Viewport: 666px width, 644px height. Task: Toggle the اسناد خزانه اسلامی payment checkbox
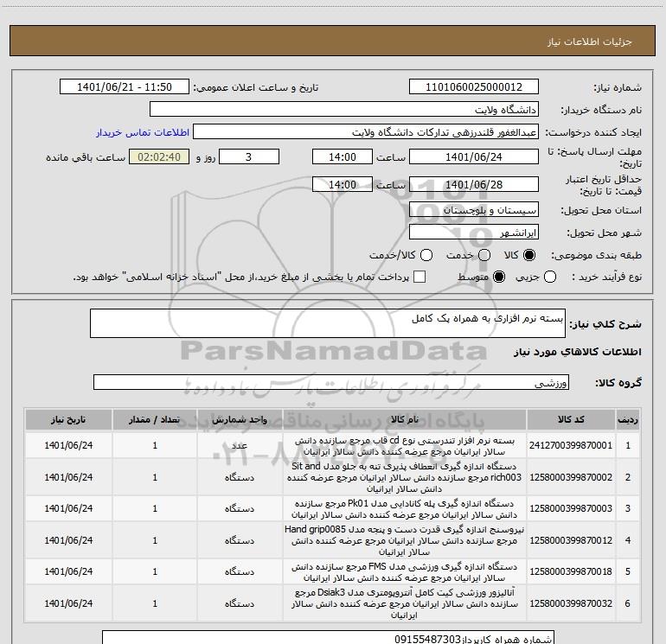tap(419, 277)
